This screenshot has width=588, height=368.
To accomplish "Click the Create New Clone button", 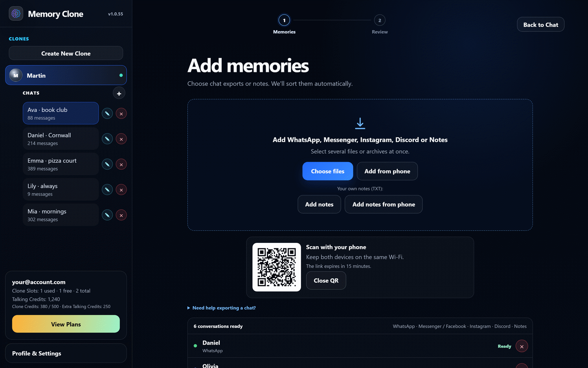I will click(66, 53).
